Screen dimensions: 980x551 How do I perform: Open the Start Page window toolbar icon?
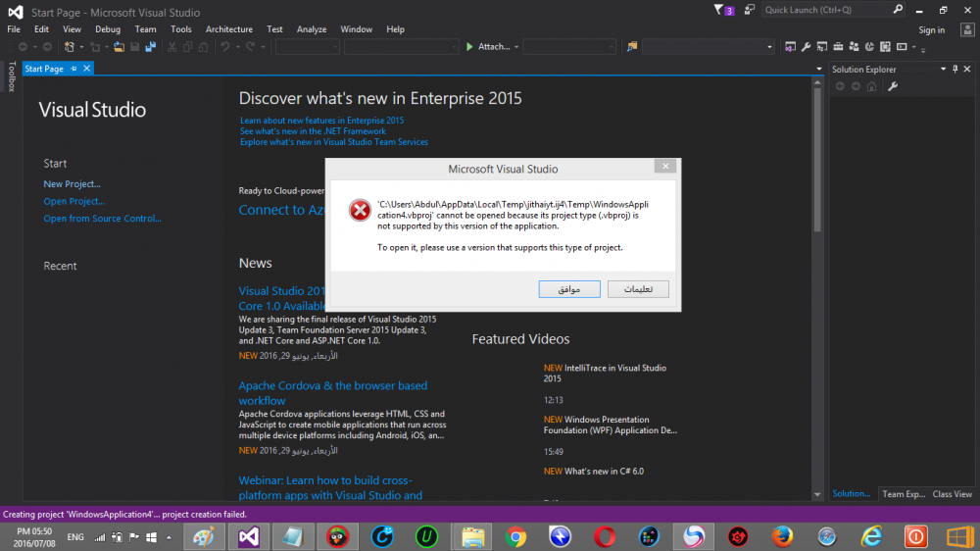click(790, 47)
